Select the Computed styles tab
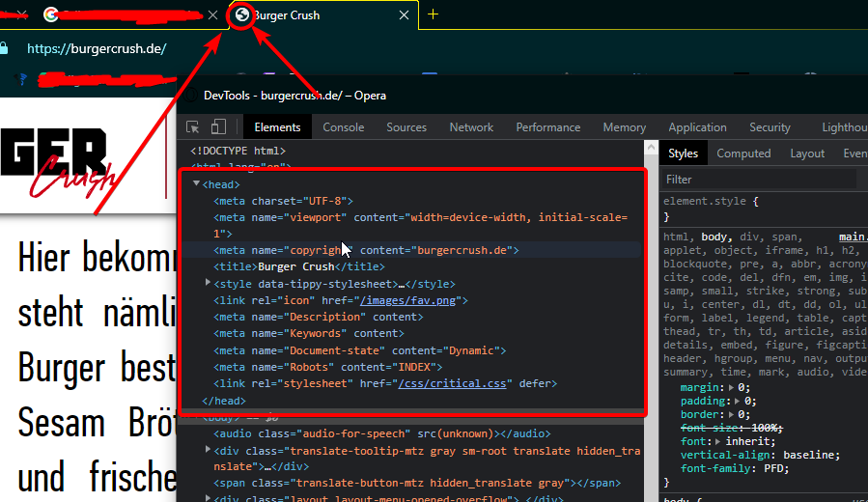 pos(743,153)
